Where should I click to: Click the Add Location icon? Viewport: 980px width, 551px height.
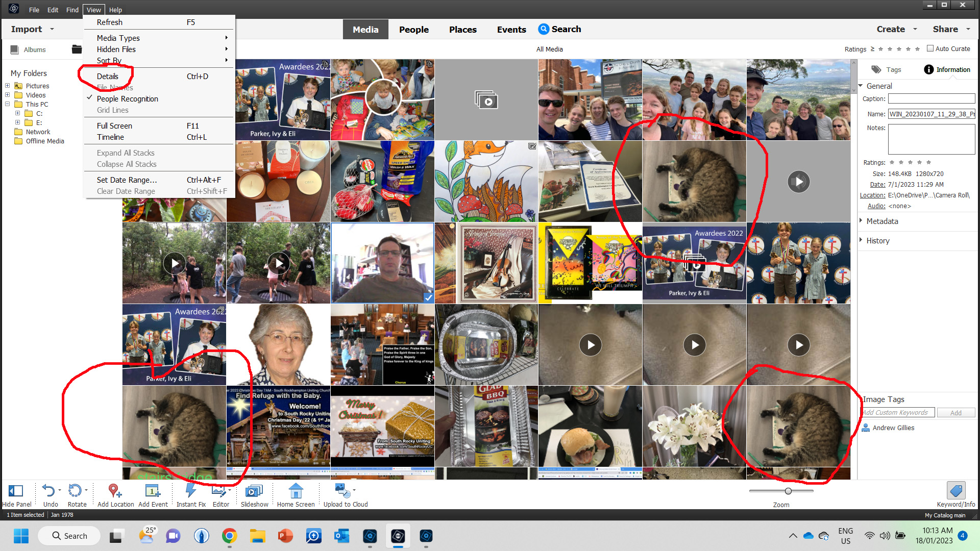point(115,493)
